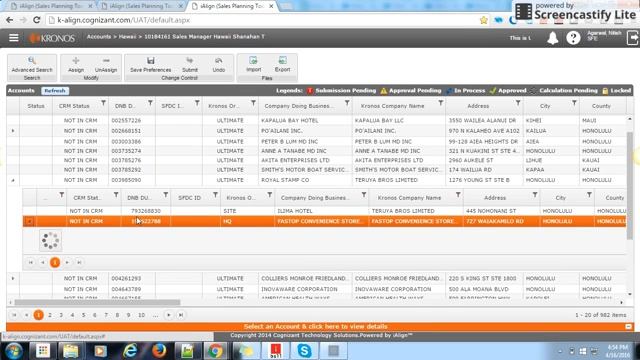Collapse the ROYAL STAMP CO row

[x=13, y=180]
